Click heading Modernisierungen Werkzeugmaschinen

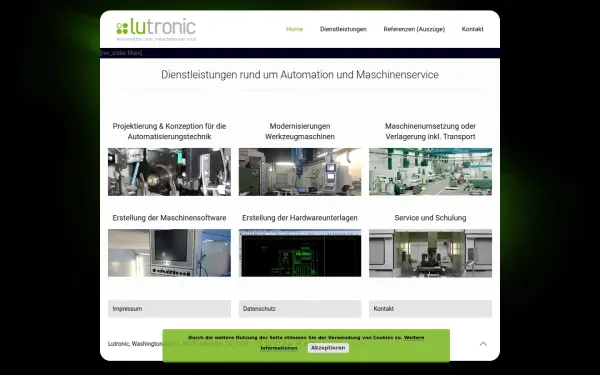pos(300,131)
